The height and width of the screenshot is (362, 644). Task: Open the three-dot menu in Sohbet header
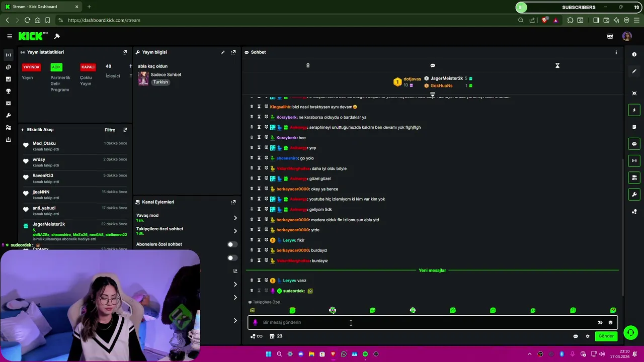(616, 52)
